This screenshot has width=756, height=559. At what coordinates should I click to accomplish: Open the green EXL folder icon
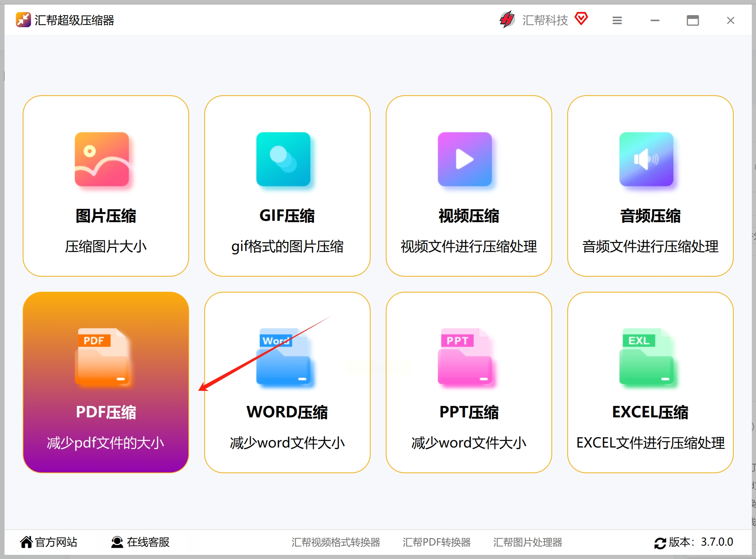tap(646, 357)
